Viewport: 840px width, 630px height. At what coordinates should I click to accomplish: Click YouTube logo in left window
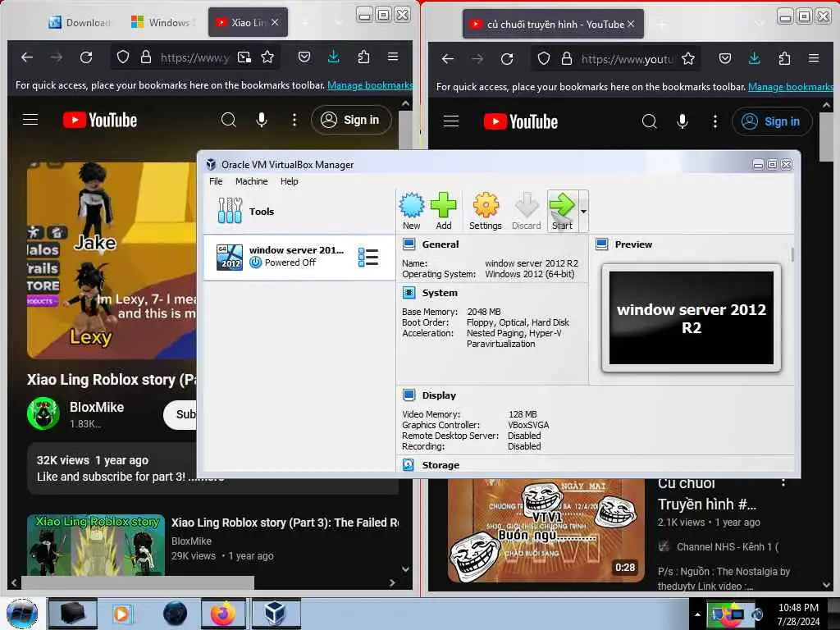coord(100,120)
